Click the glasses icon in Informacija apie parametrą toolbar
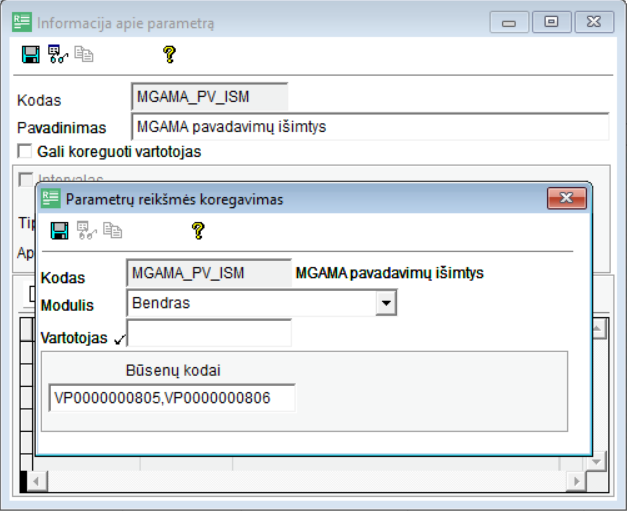 click(57, 55)
